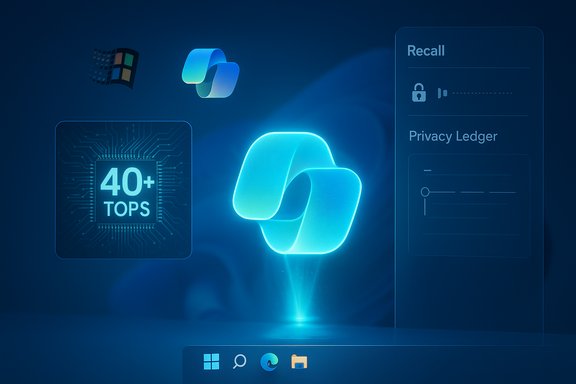Select the small Copilot icon at top
Viewport: 576px width, 384px height.
[210, 73]
